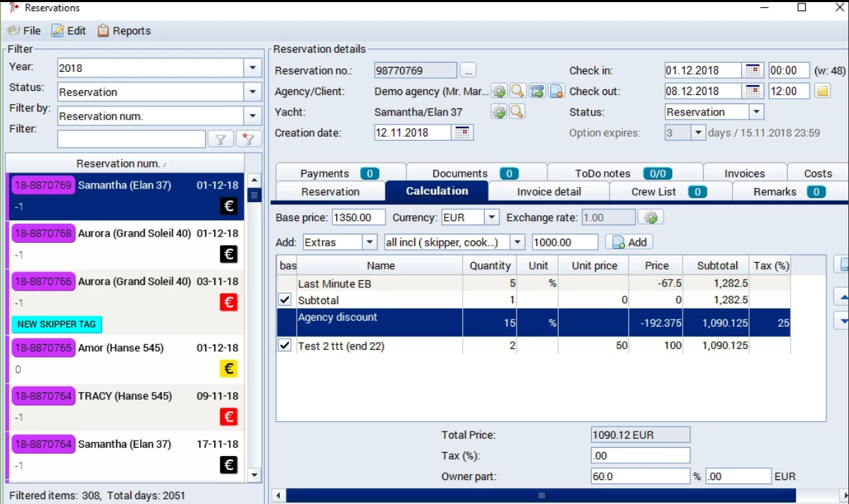
Task: Switch to the Crew List tab
Action: coord(671,191)
